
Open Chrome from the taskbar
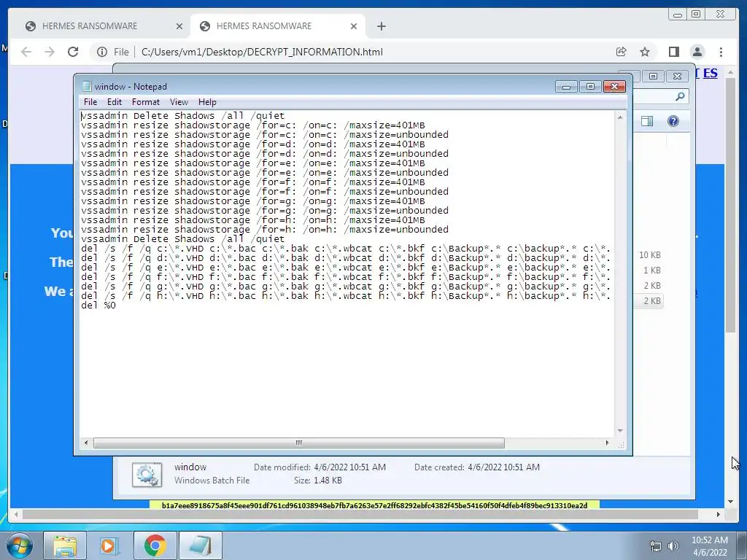tap(155, 545)
